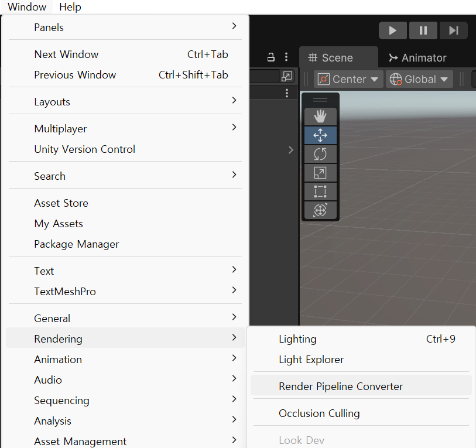Click the tools overlay drag handle

[x=320, y=100]
